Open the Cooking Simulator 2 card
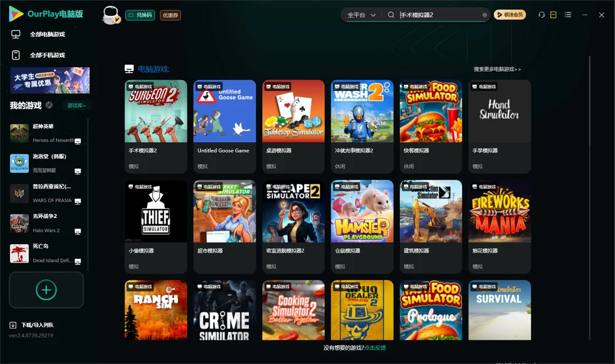The height and width of the screenshot is (364, 615). tap(293, 310)
